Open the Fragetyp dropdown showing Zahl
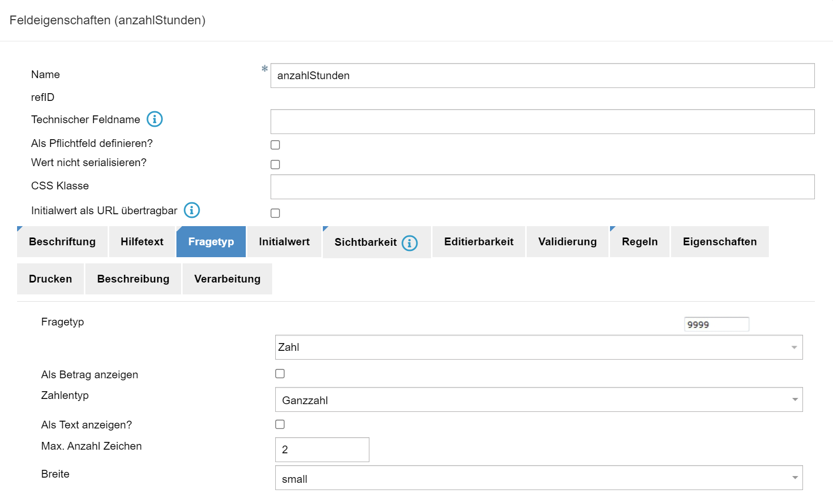 pos(538,347)
